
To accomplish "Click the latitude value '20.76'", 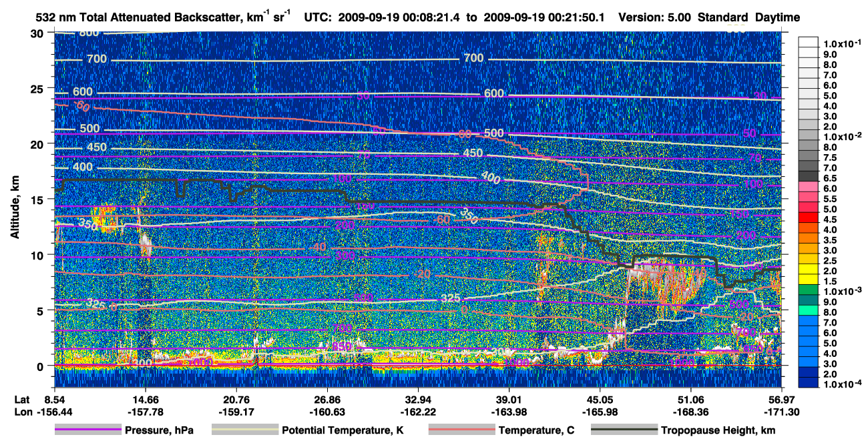I will [x=236, y=399].
